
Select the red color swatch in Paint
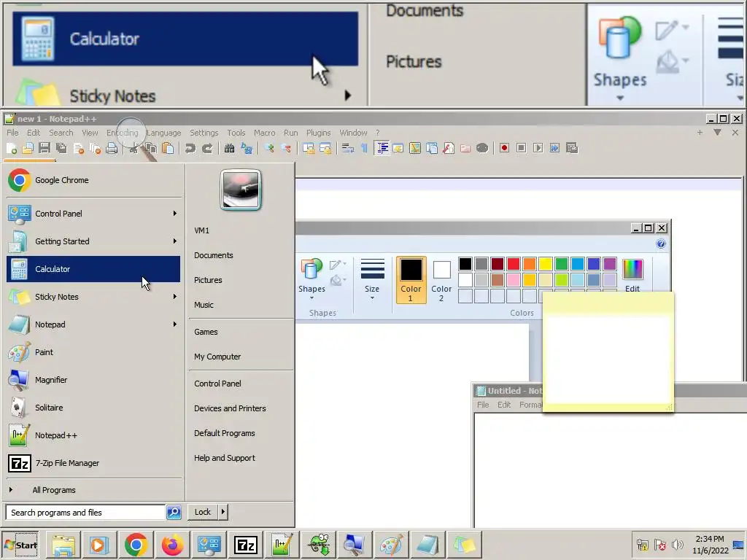click(x=514, y=264)
